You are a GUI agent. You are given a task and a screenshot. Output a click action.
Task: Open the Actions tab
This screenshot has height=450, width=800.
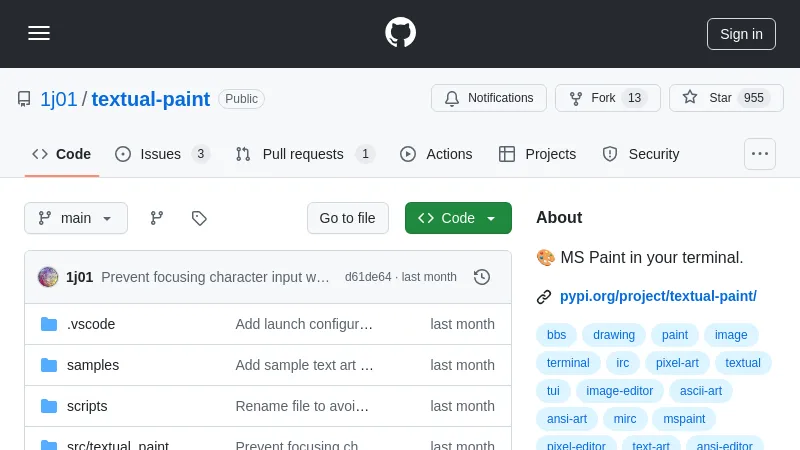click(436, 154)
